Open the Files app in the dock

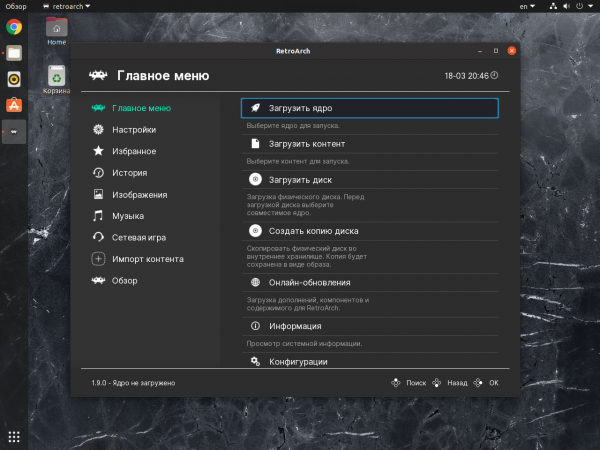14,53
